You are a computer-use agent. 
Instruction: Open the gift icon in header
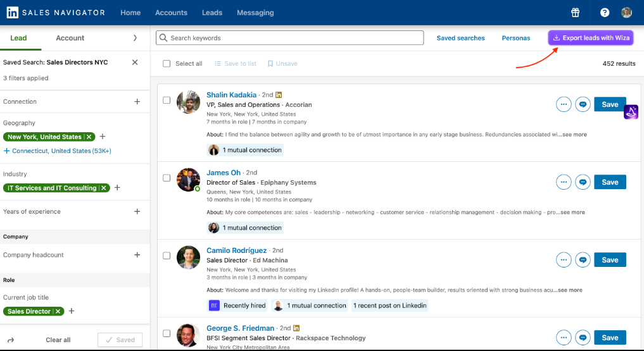(x=575, y=13)
